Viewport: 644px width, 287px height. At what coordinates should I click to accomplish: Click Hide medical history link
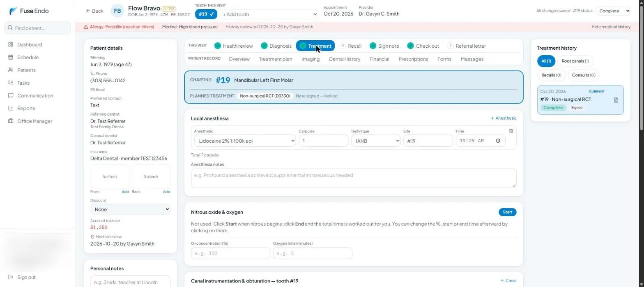coord(611,27)
